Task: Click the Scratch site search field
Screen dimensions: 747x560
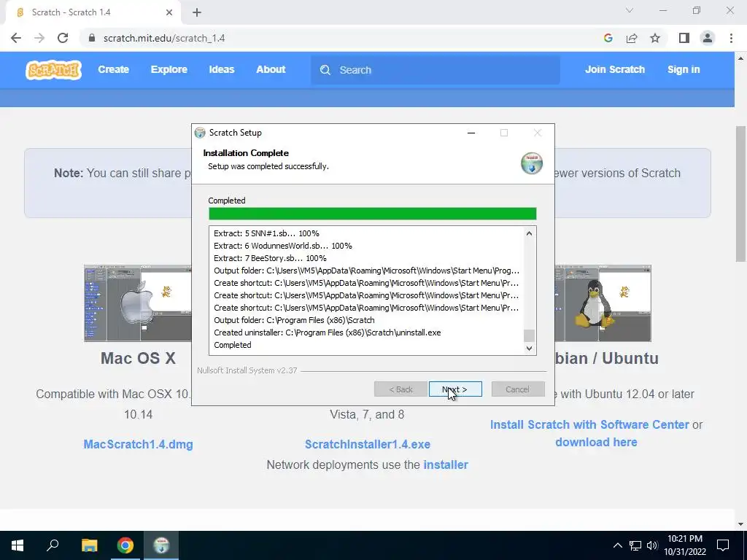Action: pos(436,70)
